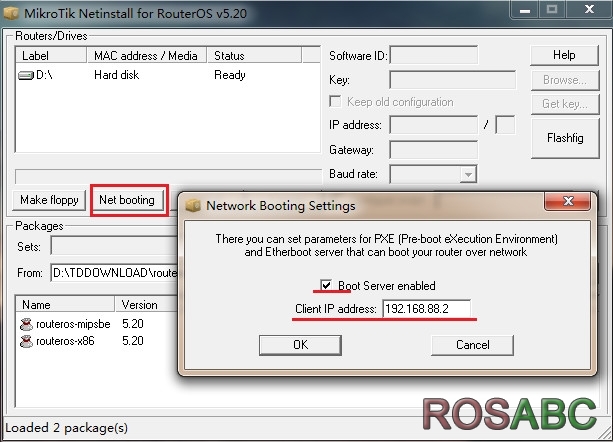Click version 5.20 of routeros-mipsbe
The height and width of the screenshot is (442, 613).
tap(133, 324)
